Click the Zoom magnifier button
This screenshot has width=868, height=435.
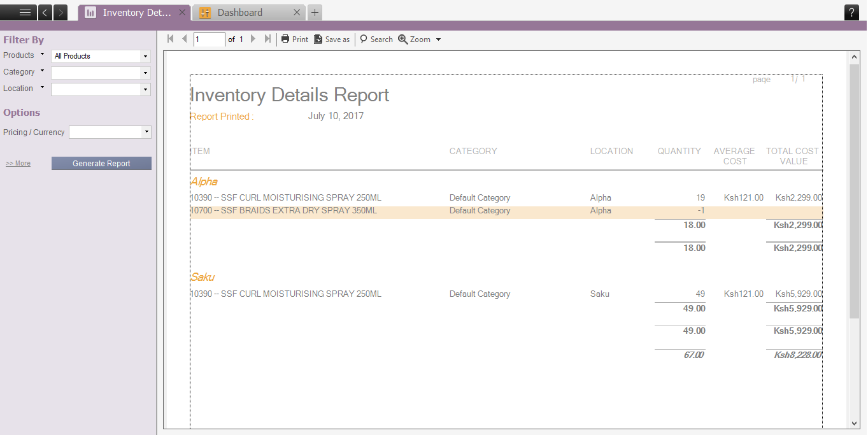414,39
